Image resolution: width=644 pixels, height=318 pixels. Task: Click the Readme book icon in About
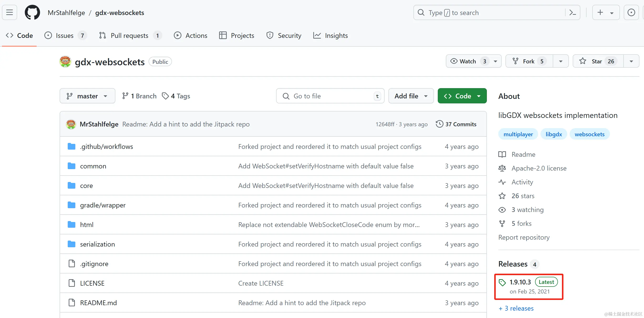502,154
